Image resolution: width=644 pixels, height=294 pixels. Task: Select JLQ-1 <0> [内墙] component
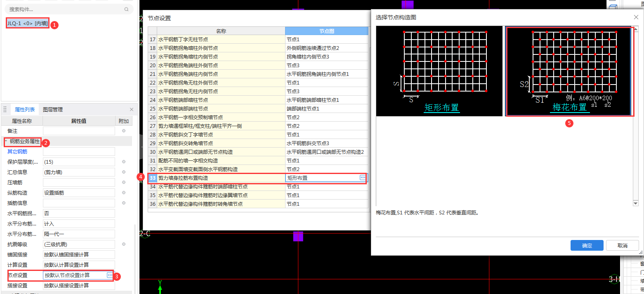point(28,23)
